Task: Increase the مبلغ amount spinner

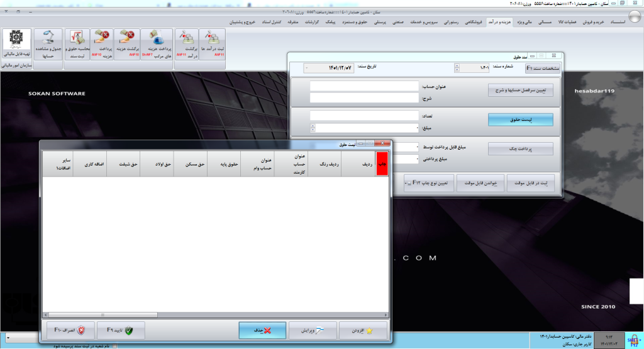Action: point(313,126)
